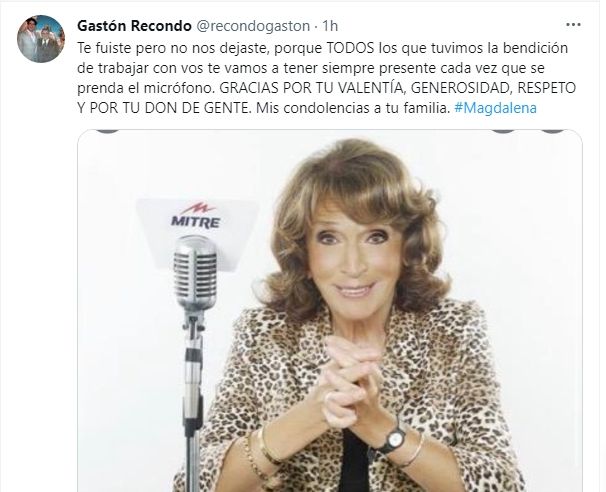Click the wristwatch on the woman's arm
This screenshot has width=606, height=492.
(x=393, y=440)
